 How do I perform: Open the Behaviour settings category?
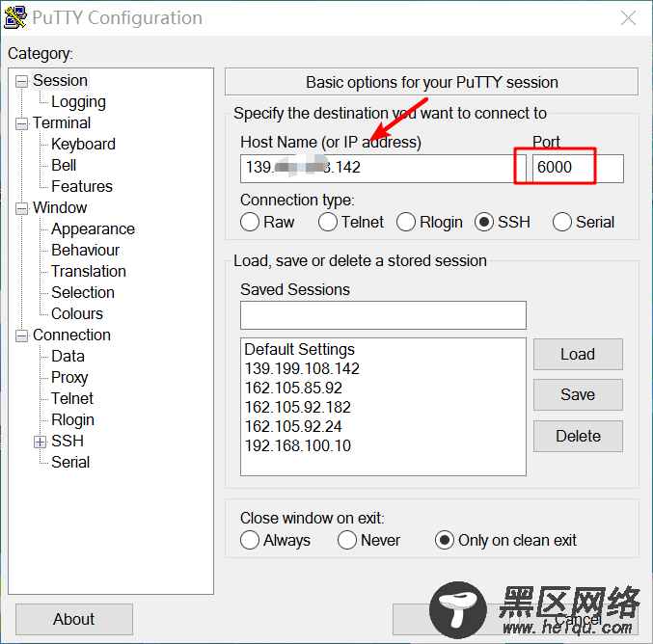(86, 251)
